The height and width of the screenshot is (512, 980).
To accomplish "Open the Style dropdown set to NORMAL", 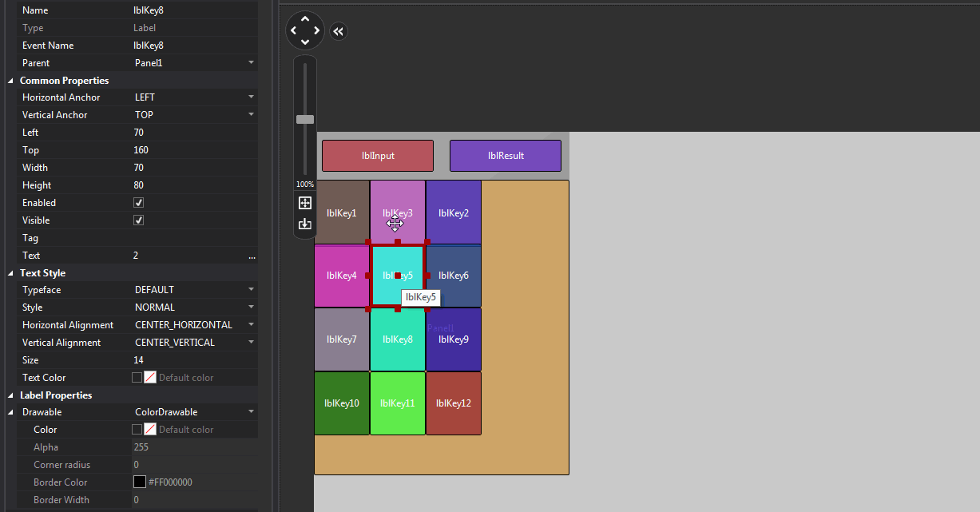I will pos(251,308).
